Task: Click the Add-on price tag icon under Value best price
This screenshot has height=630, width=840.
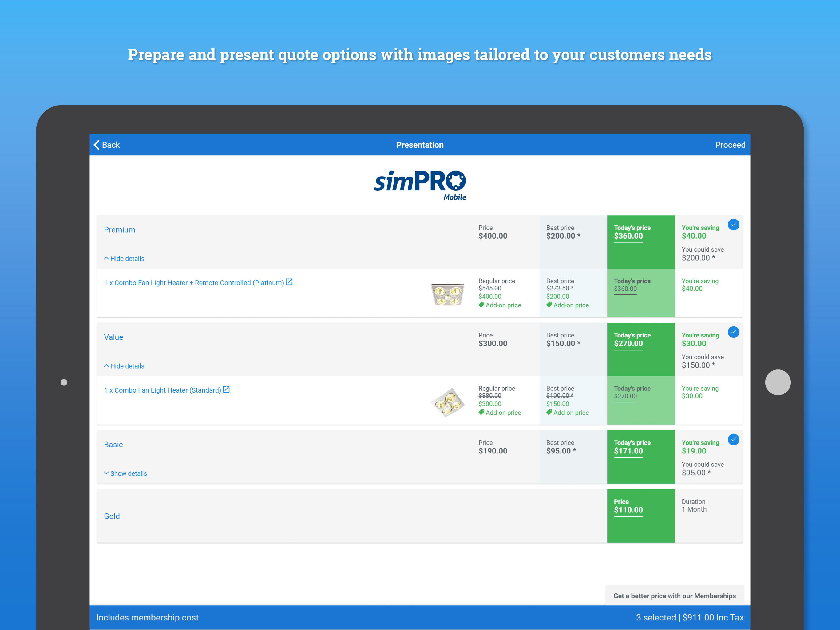Action: click(x=549, y=412)
